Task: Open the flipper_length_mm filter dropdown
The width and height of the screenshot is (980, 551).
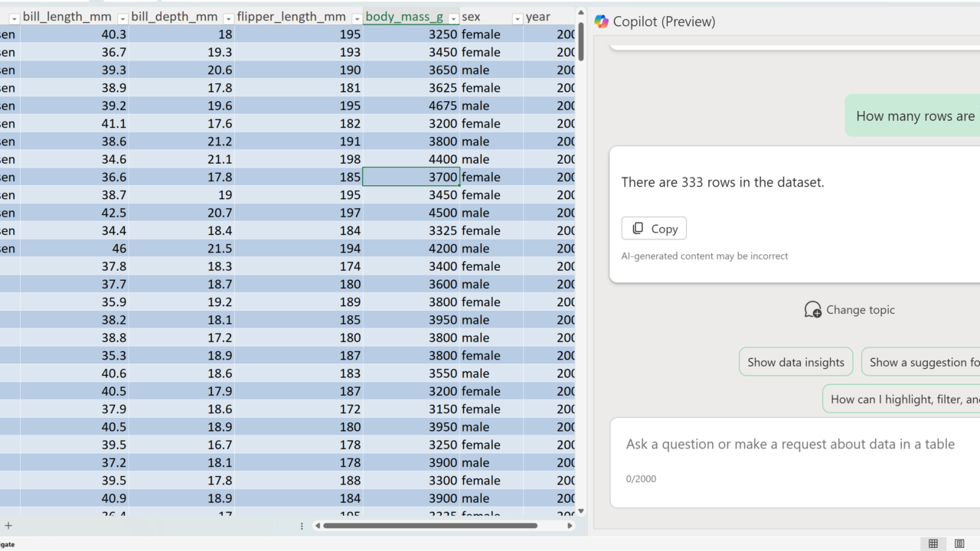Action: [356, 18]
